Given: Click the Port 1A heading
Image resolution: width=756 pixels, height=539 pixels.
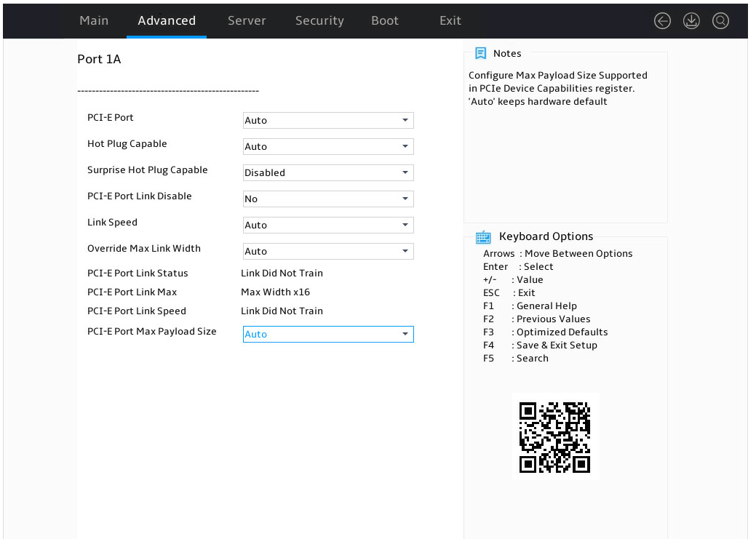Looking at the screenshot, I should (x=100, y=60).
